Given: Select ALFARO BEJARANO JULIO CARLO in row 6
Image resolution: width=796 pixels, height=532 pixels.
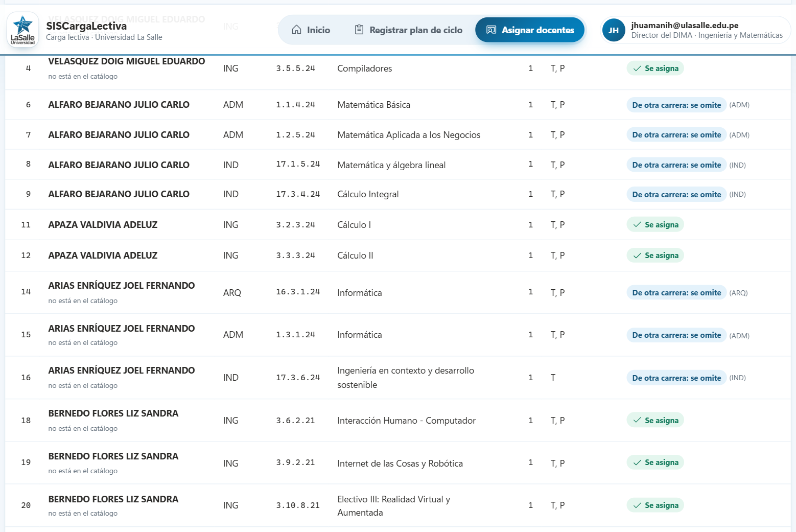Looking at the screenshot, I should pyautogui.click(x=119, y=105).
